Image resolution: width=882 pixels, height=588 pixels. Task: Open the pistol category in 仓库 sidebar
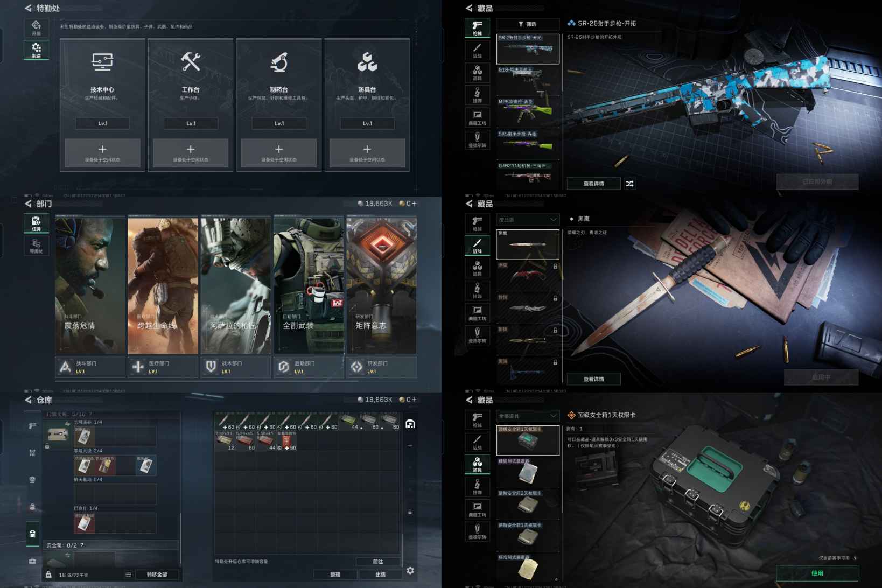click(x=32, y=426)
